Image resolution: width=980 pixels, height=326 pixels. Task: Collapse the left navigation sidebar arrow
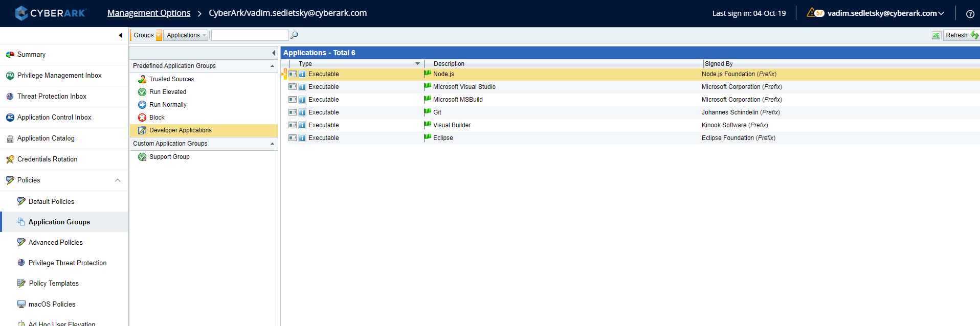pos(121,35)
